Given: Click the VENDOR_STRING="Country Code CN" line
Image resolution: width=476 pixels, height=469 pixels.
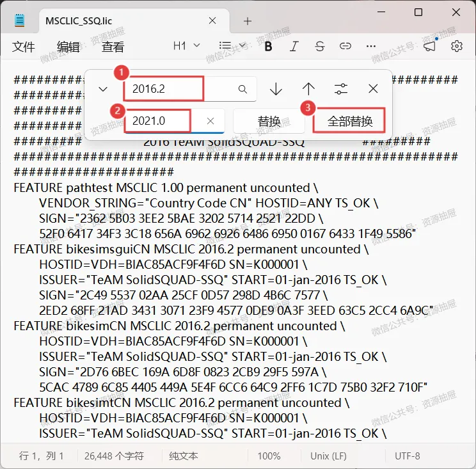Looking at the screenshot, I should pos(209,203).
